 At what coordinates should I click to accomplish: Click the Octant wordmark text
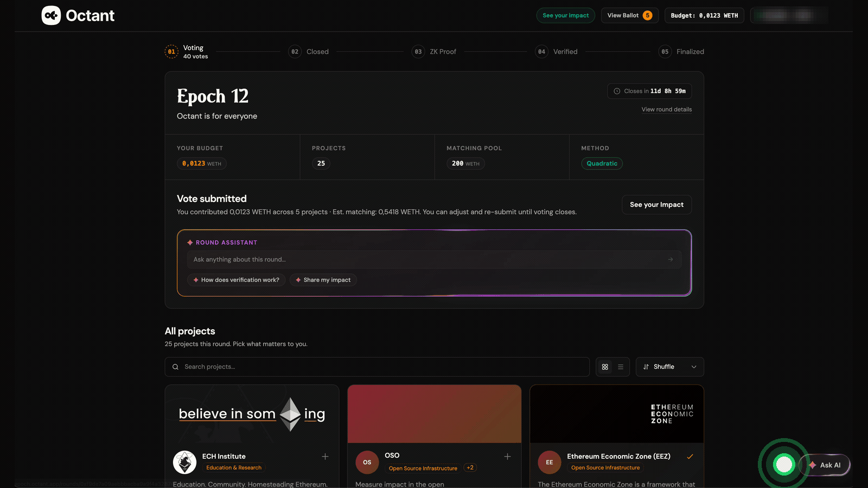point(90,16)
